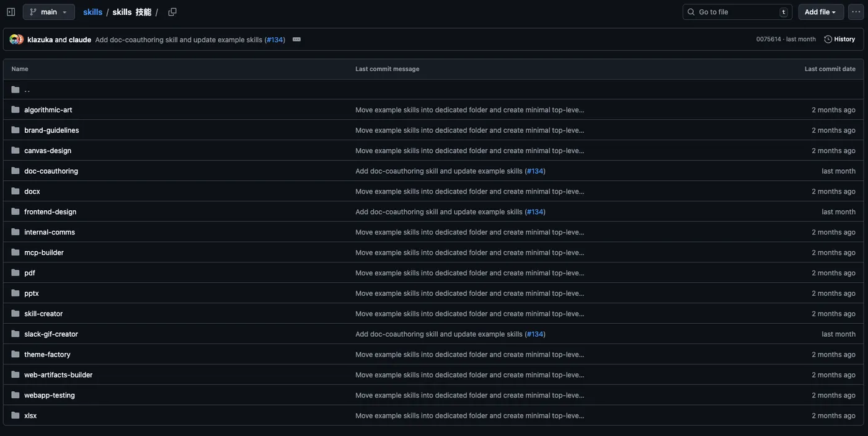Viewport: 868px width, 436px height.
Task: Toggle the side file tree panel icon
Action: [11, 12]
